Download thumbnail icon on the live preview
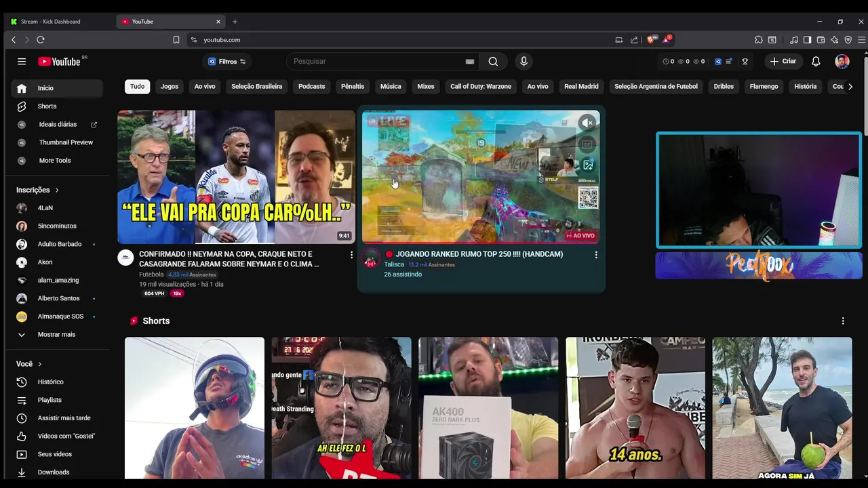This screenshot has height=488, width=868. coord(588,165)
